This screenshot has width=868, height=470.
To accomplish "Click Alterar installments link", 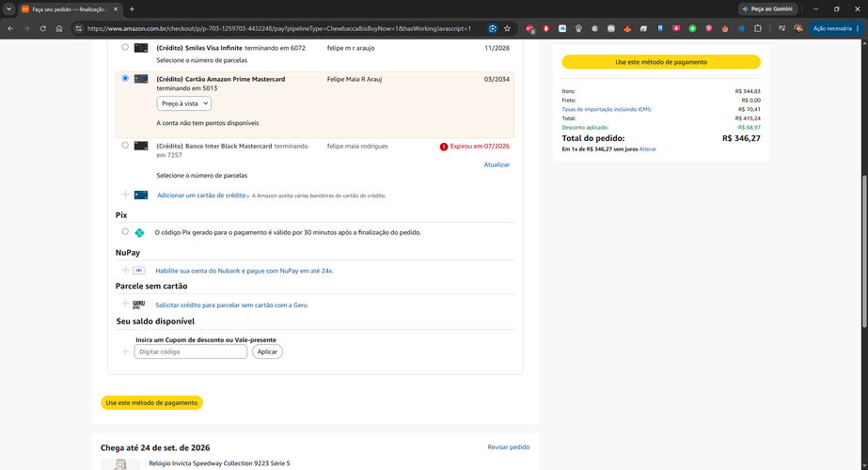I will click(648, 149).
